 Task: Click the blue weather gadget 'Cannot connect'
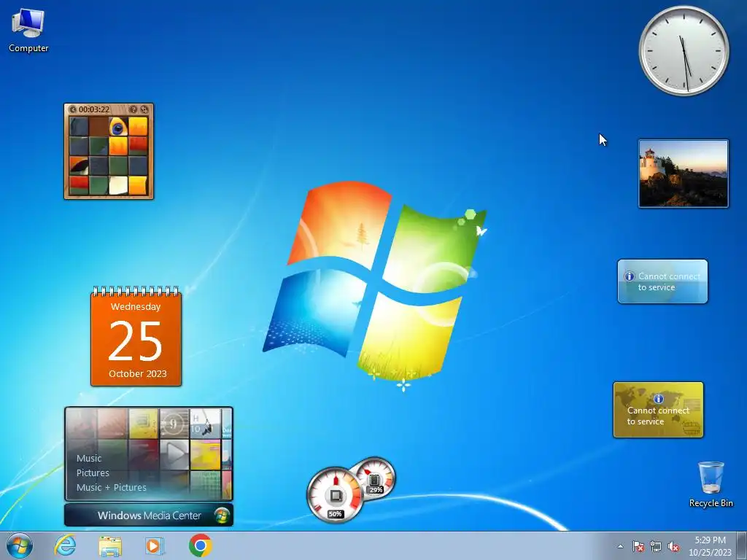pyautogui.click(x=662, y=281)
